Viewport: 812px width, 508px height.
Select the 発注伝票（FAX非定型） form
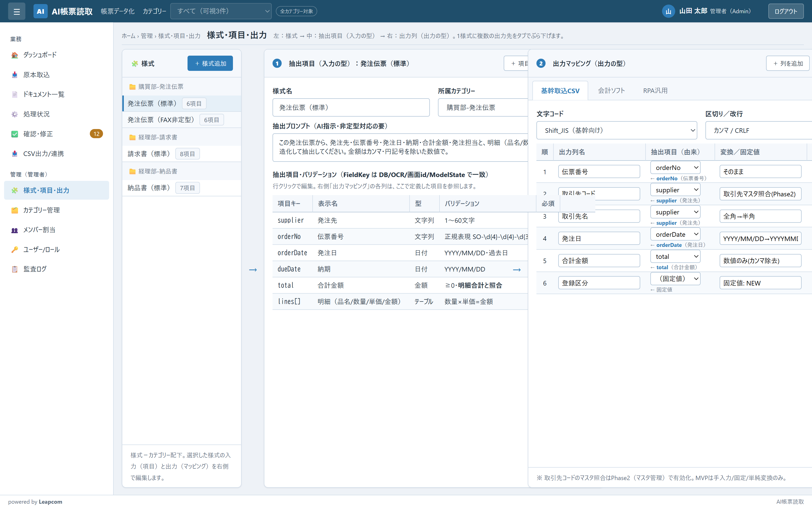point(181,120)
